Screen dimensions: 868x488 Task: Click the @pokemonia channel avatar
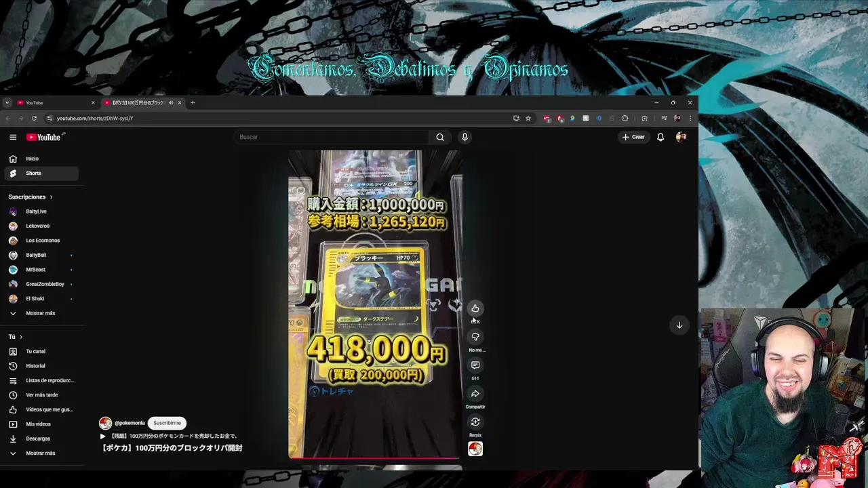pos(105,423)
